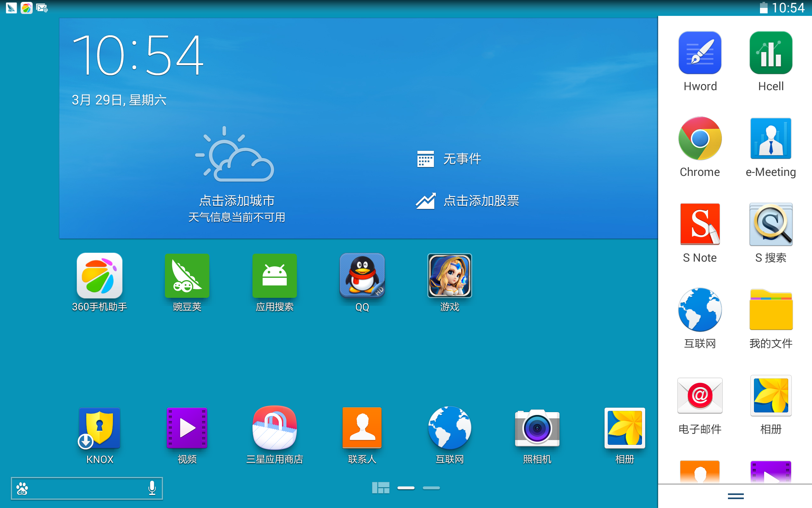Open the 游戏 game icon
The image size is (812, 508).
[x=450, y=276]
